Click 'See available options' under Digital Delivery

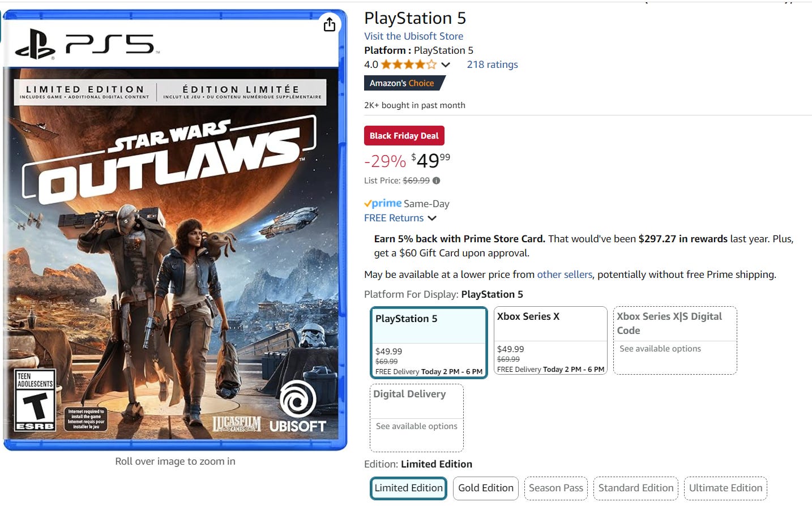pos(417,426)
